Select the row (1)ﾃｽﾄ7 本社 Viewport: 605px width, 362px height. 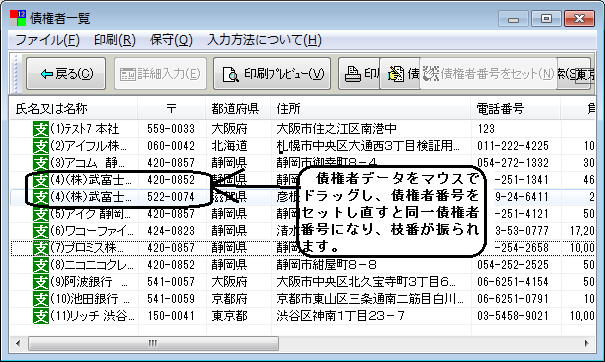pyautogui.click(x=302, y=129)
